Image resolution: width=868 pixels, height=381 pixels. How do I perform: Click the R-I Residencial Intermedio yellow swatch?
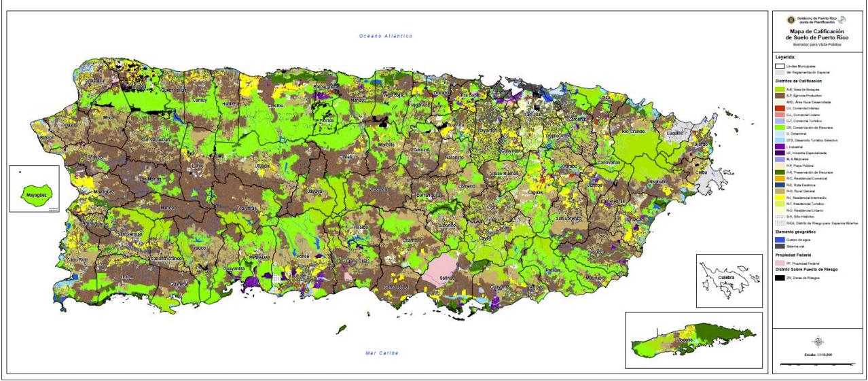tap(780, 198)
